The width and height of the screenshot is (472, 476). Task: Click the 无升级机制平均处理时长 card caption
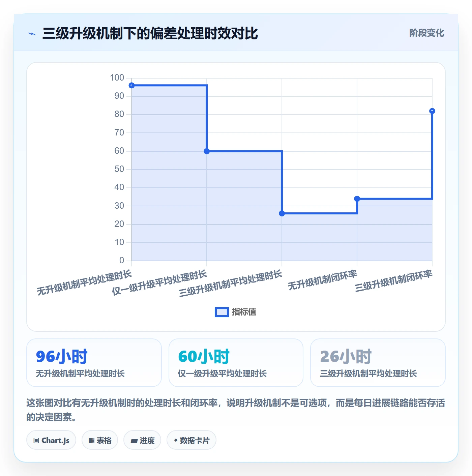pyautogui.click(x=80, y=374)
